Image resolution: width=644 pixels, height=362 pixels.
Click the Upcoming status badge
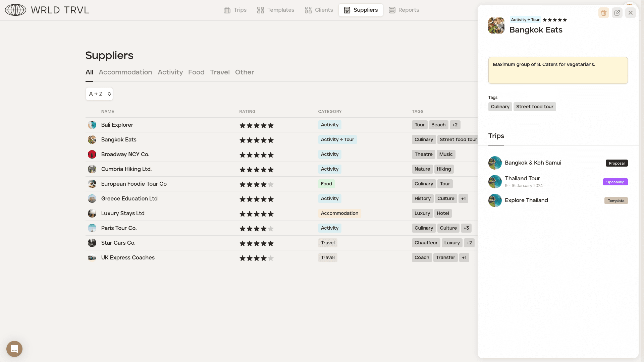[615, 182]
